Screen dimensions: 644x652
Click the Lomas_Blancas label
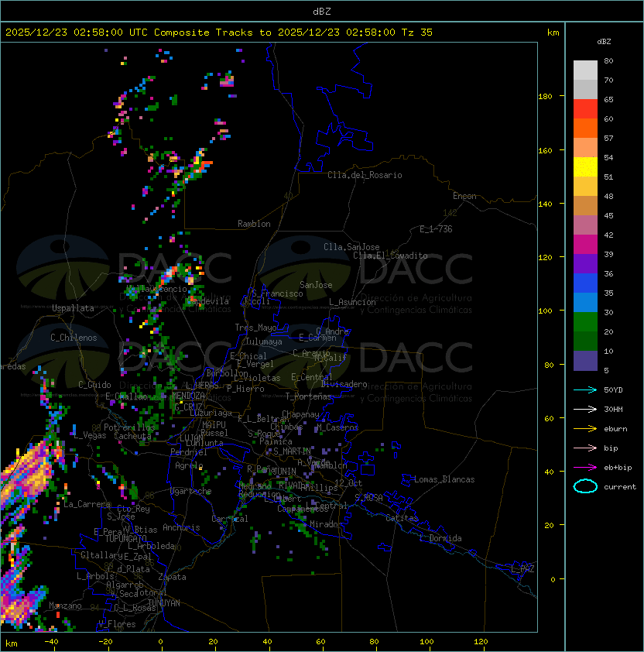(x=444, y=479)
